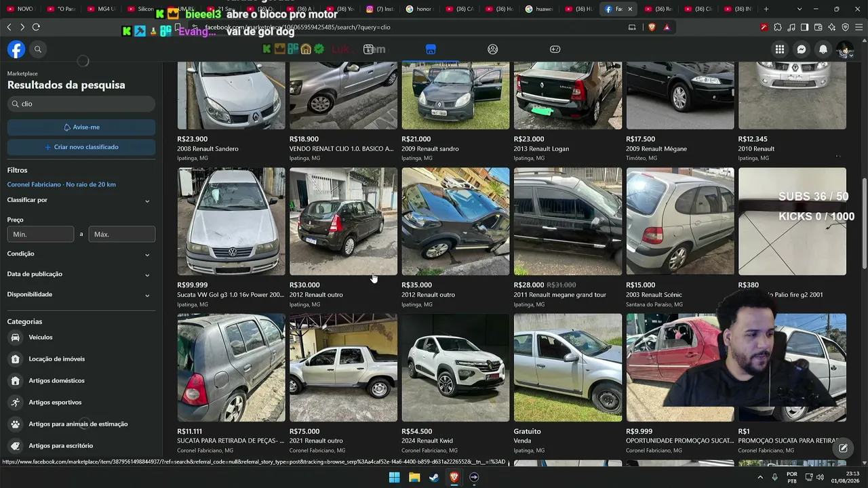Open Steam from the taskbar
Screen dimensions: 868x488
click(x=434, y=477)
